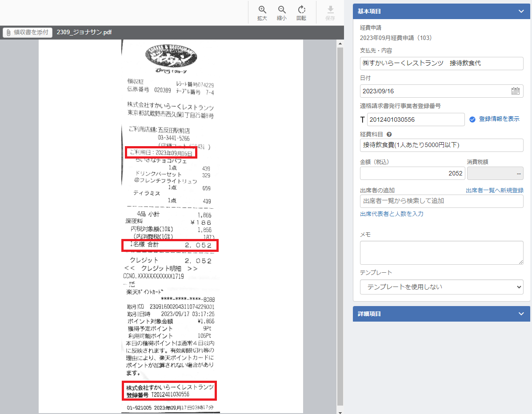Zoom in with the 拡大 magnifier icon
This screenshot has height=414, width=532.
point(262,10)
